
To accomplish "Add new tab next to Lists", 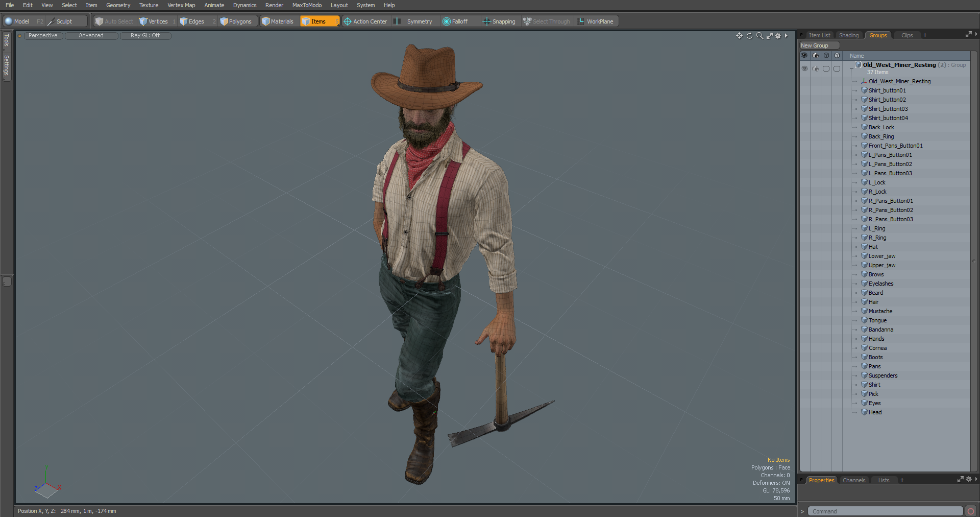I will pos(902,480).
